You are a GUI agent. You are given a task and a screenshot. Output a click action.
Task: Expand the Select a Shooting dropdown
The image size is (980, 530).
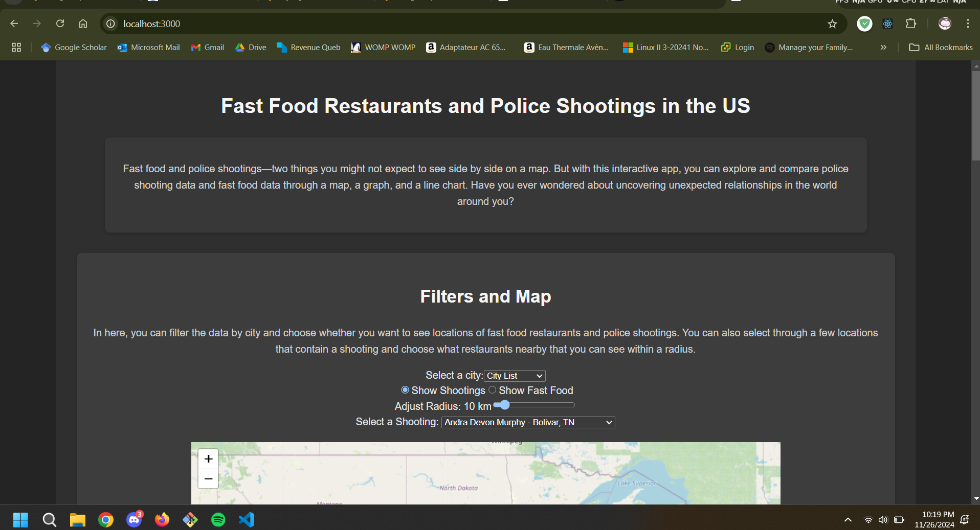[528, 422]
